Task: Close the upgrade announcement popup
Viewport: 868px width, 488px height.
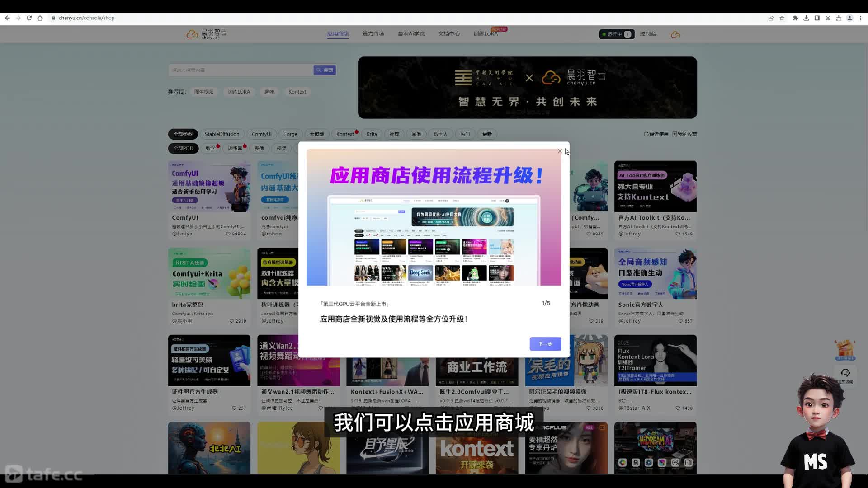Action: point(560,151)
